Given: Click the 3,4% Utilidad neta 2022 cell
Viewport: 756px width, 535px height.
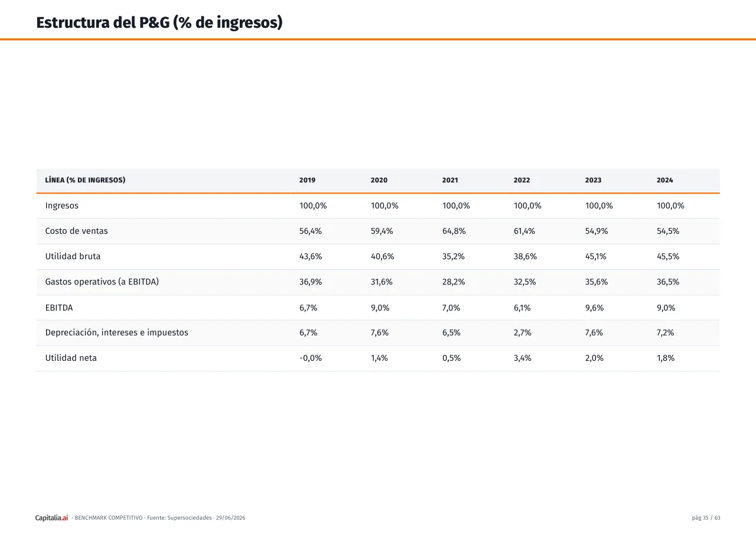Looking at the screenshot, I should click(x=523, y=358).
